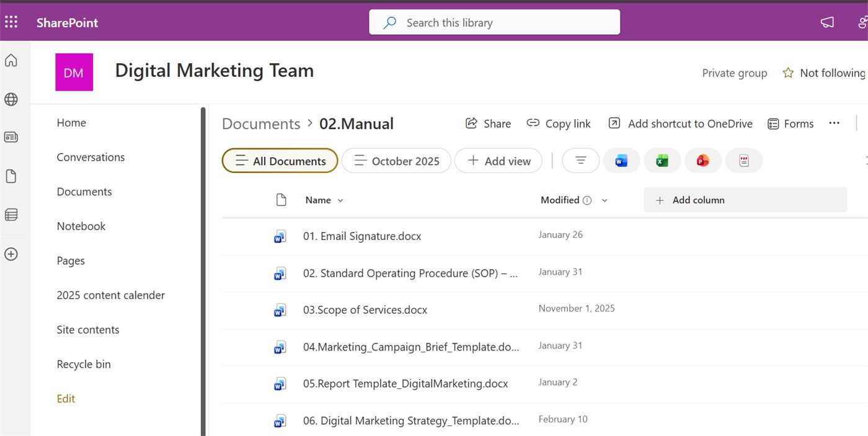Expand the Modified column sort chevron
Screen dimensions: 868x436
tap(604, 200)
